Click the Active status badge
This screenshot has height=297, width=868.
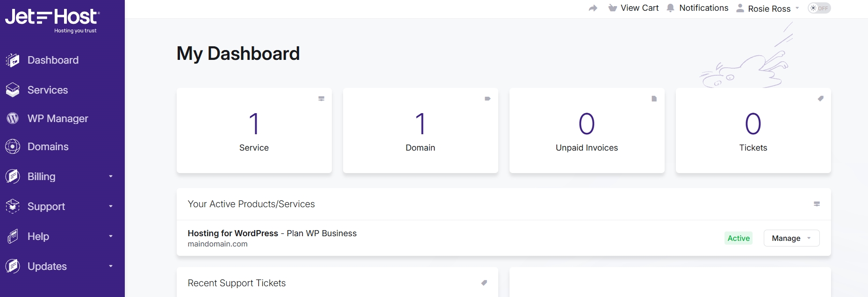click(x=739, y=238)
